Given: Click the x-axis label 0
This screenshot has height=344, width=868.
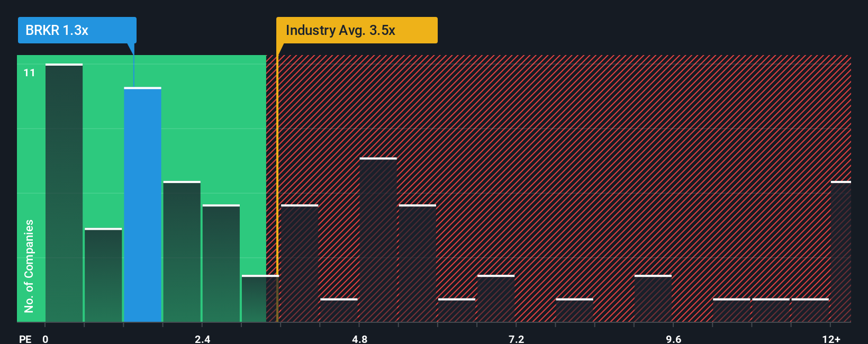Looking at the screenshot, I should pyautogui.click(x=46, y=339).
